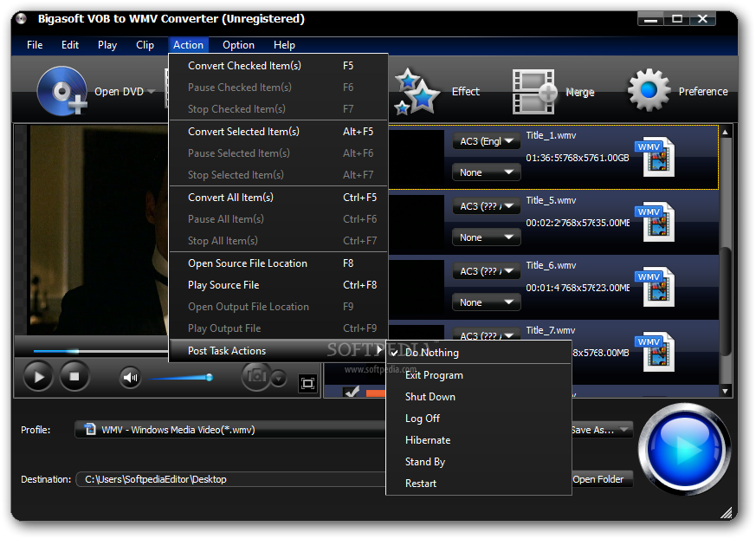Click the WMV profile format icon

(x=90, y=429)
